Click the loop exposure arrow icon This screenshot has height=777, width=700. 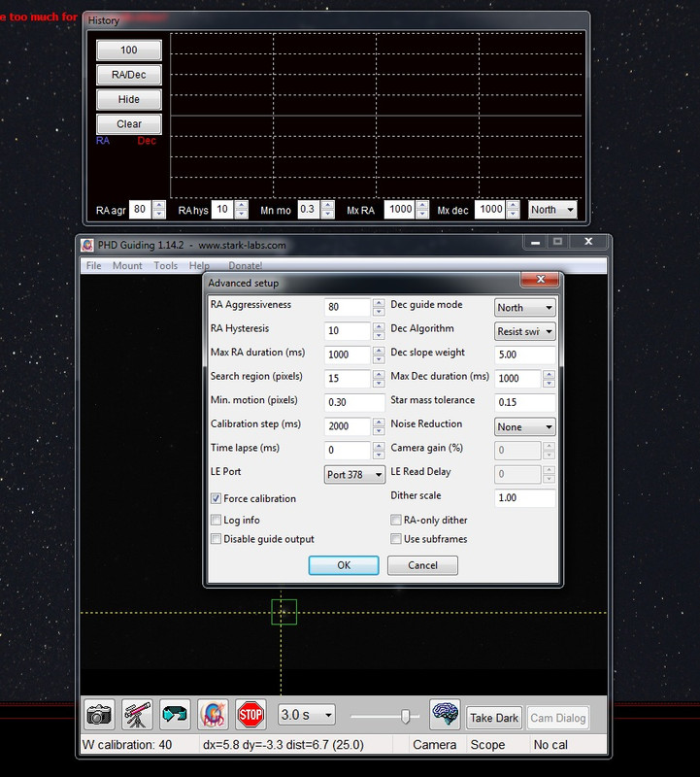pos(175,715)
